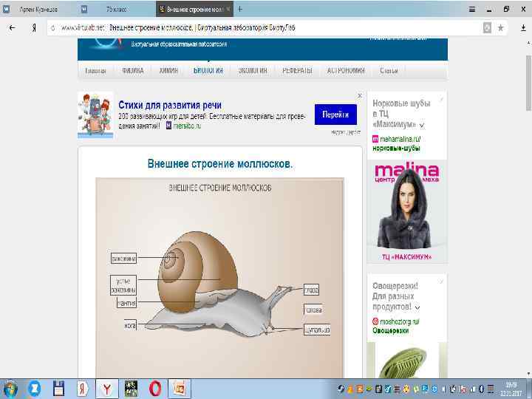
Task: Click the 'Внешнее строение моллюсков.' page heading
Action: click(220, 164)
